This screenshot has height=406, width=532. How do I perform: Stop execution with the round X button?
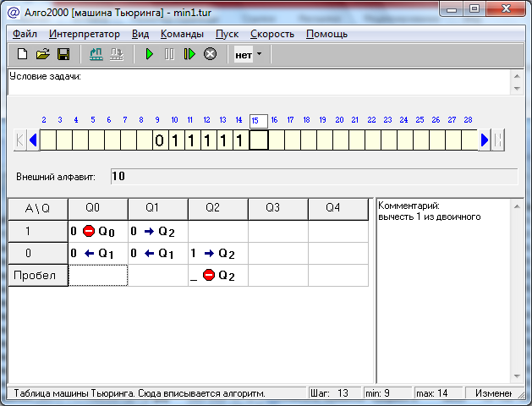210,54
